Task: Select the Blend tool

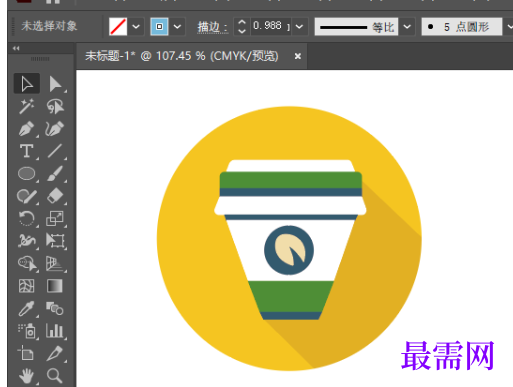Action: (55, 309)
